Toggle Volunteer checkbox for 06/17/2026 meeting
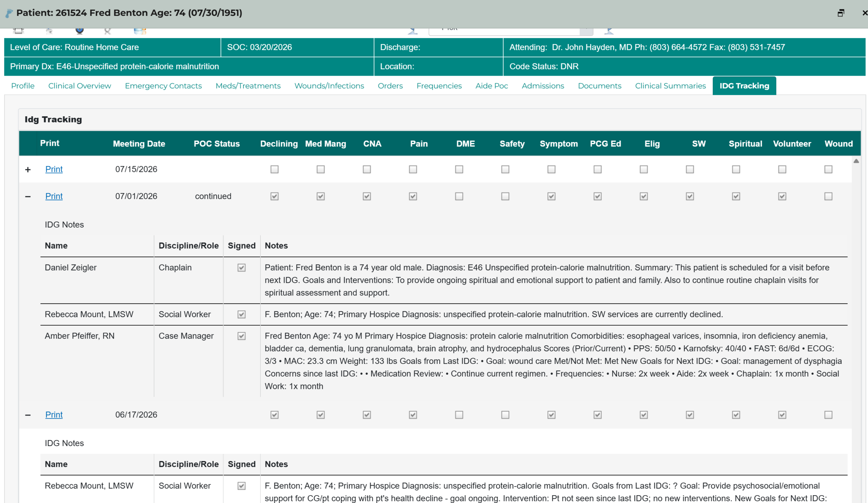This screenshot has width=868, height=503. pos(782,414)
